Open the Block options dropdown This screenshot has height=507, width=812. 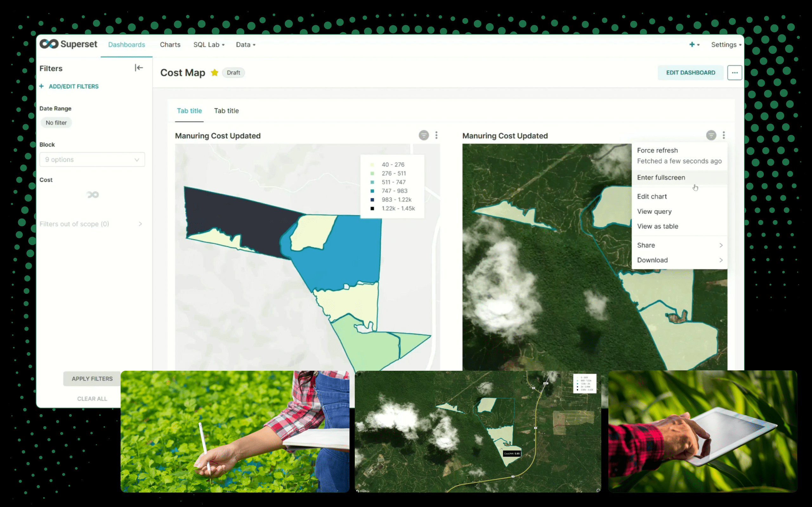[x=92, y=160]
